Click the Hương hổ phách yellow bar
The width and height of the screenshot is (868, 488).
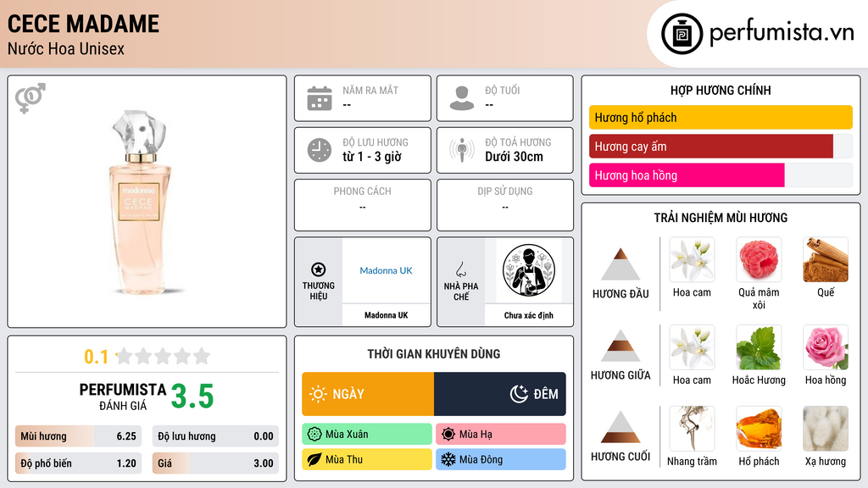(x=721, y=117)
